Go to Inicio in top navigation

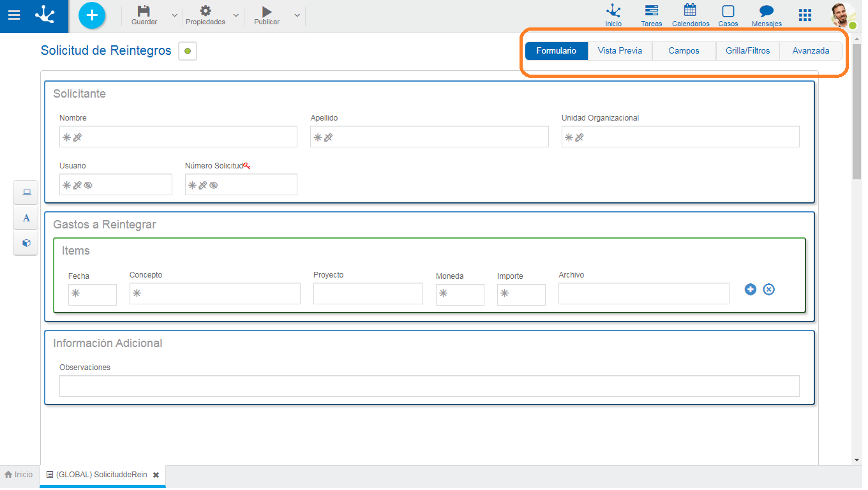click(613, 15)
